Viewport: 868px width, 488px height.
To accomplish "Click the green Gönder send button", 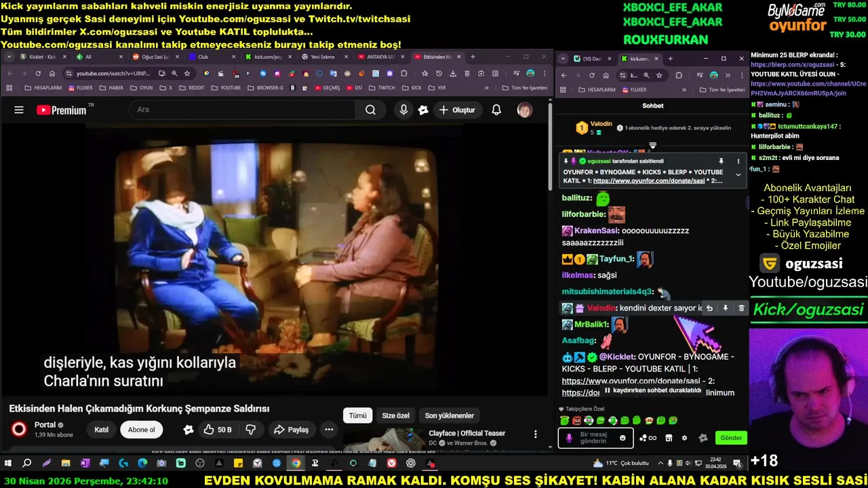I will coord(730,438).
